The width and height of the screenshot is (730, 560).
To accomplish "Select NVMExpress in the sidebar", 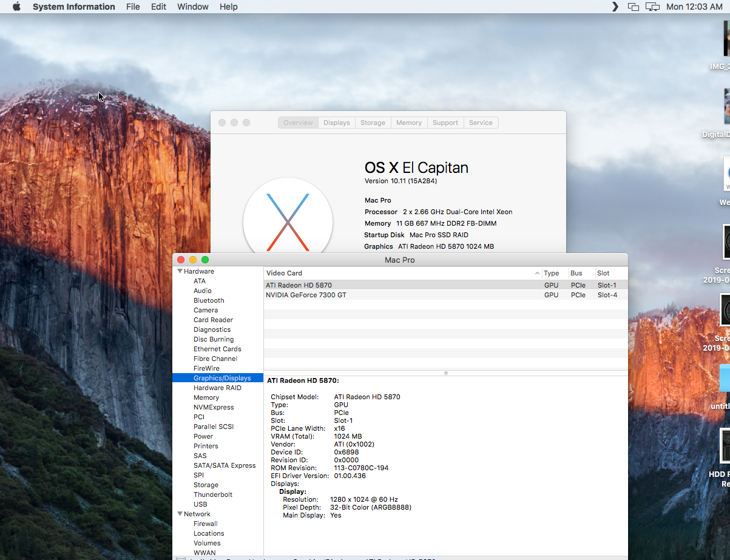I will 214,407.
